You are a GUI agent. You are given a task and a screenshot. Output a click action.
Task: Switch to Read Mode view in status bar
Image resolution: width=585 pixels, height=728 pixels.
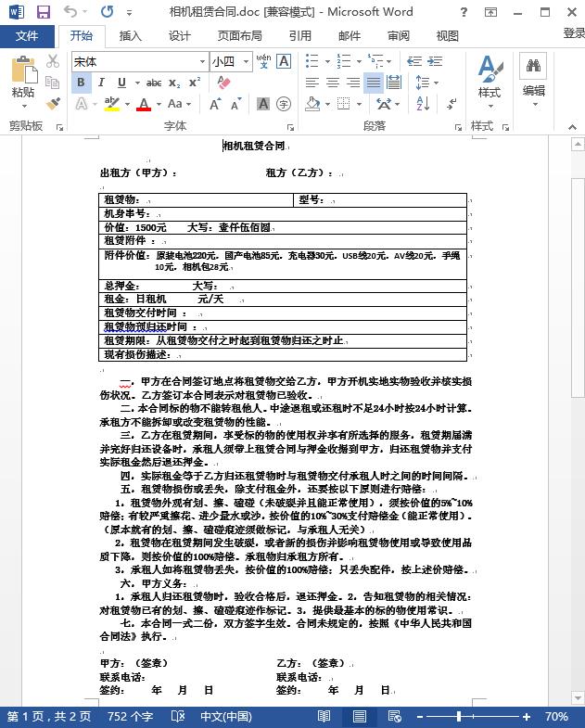(324, 716)
